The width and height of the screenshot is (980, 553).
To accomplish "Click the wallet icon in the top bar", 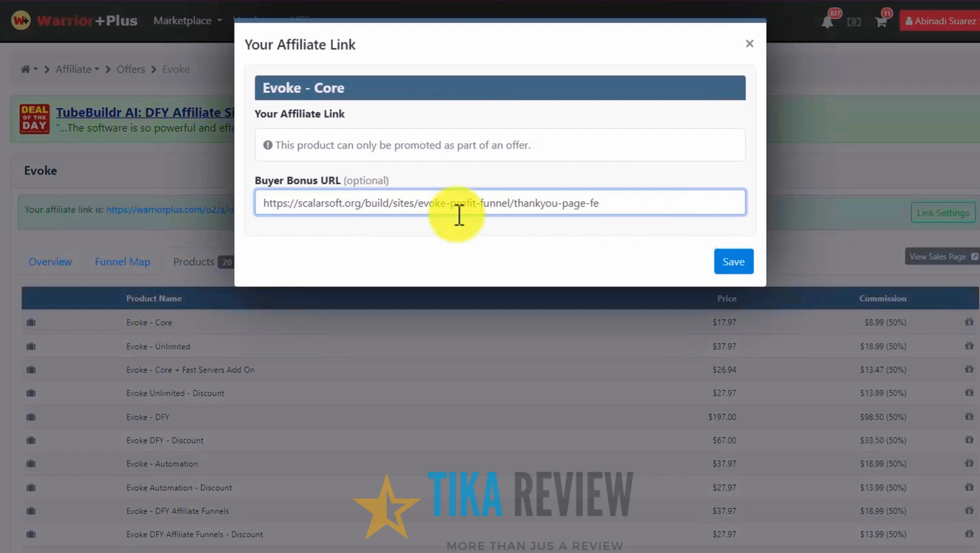I will (854, 21).
